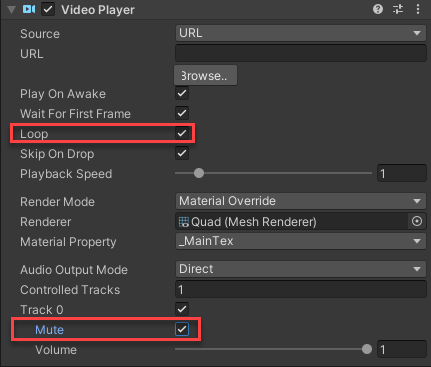The height and width of the screenshot is (367, 431).
Task: Click the Video Player title text
Action: coord(98,10)
